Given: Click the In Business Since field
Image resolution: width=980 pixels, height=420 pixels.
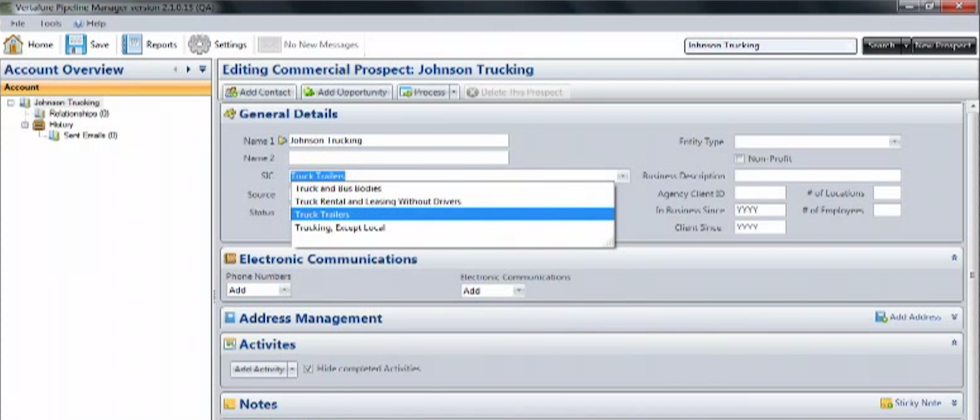Looking at the screenshot, I should coord(760,210).
